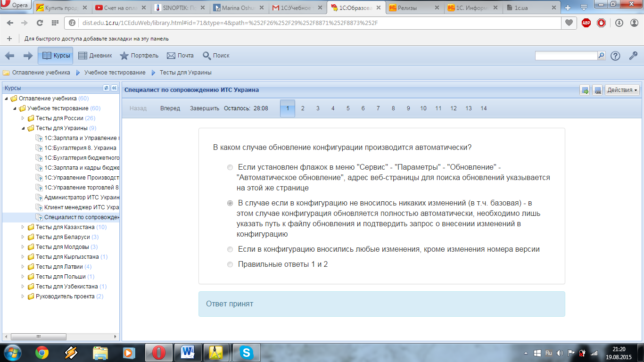Click the app forward arrow icon
The height and width of the screenshot is (362, 644).
pyautogui.click(x=28, y=56)
